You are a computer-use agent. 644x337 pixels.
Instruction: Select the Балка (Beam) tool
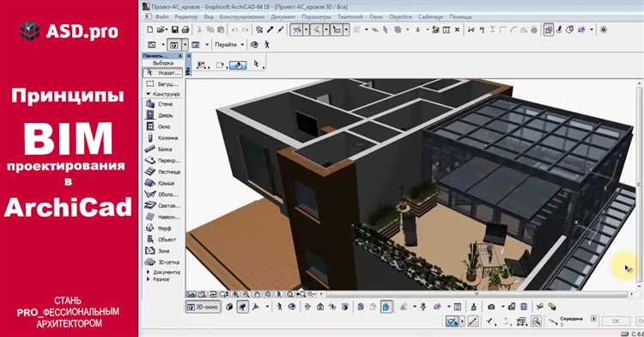point(162,150)
